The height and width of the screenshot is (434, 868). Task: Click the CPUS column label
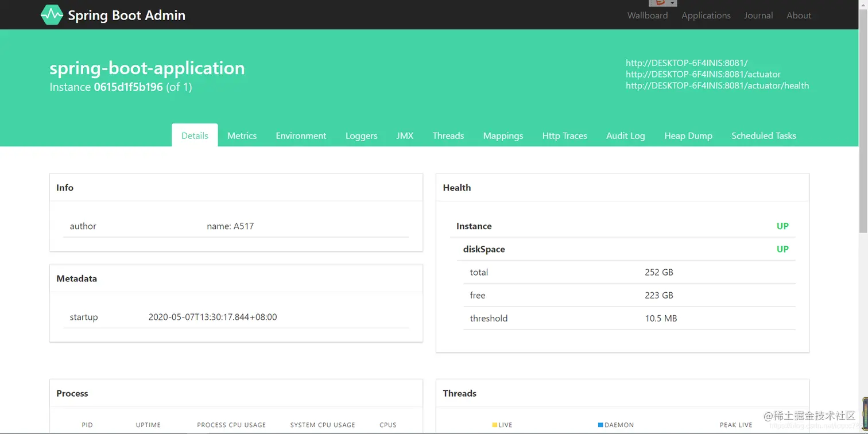point(388,425)
